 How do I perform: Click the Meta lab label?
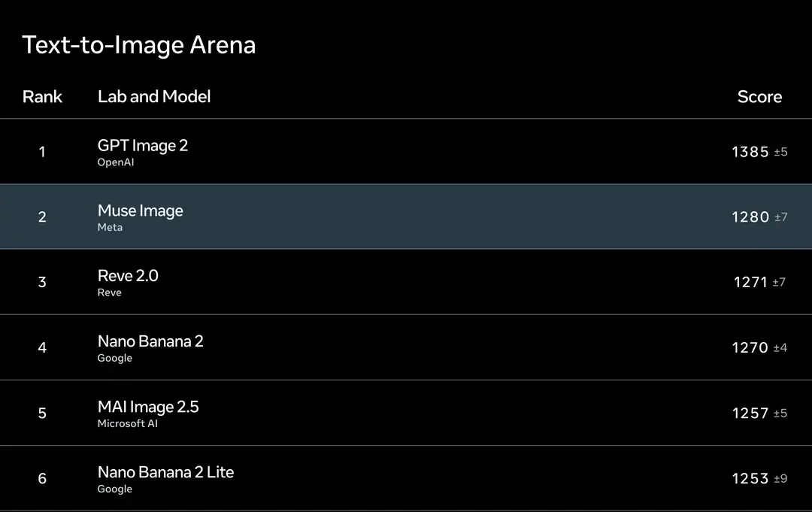110,227
